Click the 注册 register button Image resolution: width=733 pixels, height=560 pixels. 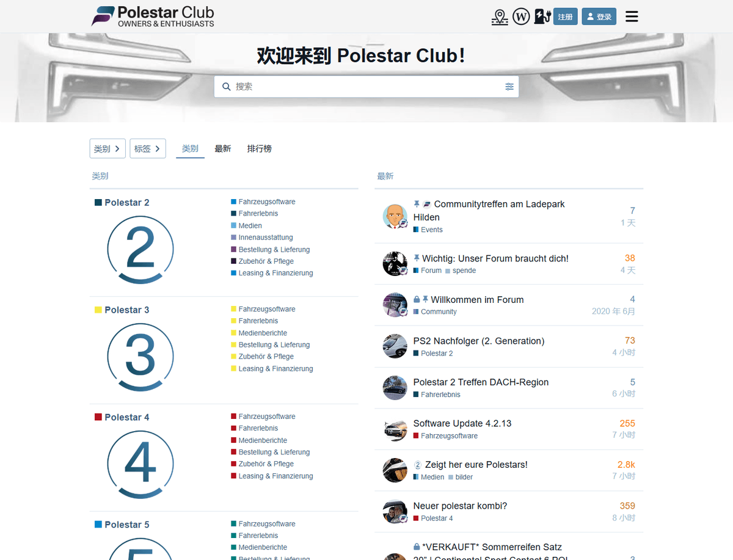coord(566,16)
